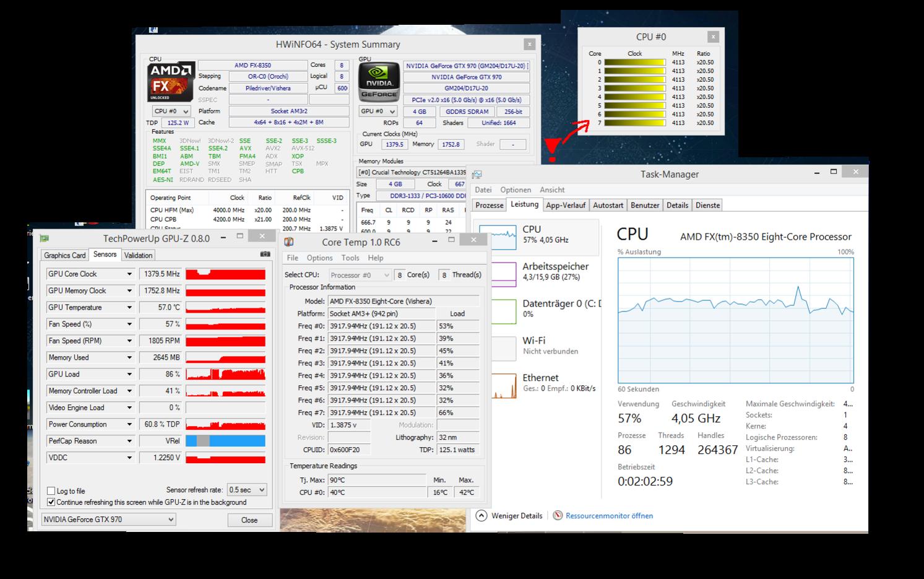This screenshot has height=579, width=924.
Task: Switch to the App-Verlauf tab
Action: tap(566, 206)
